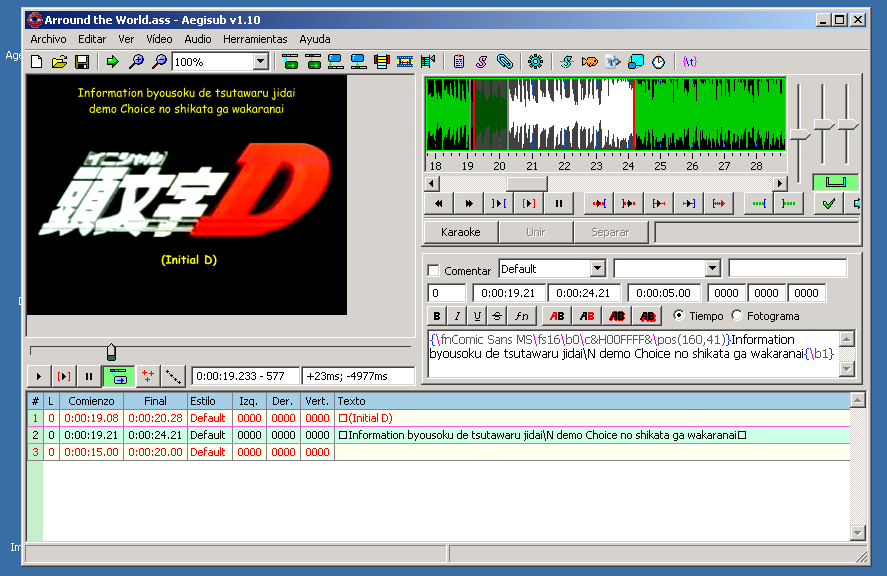
Task: Click audio scrollbar right arrow
Action: (780, 183)
